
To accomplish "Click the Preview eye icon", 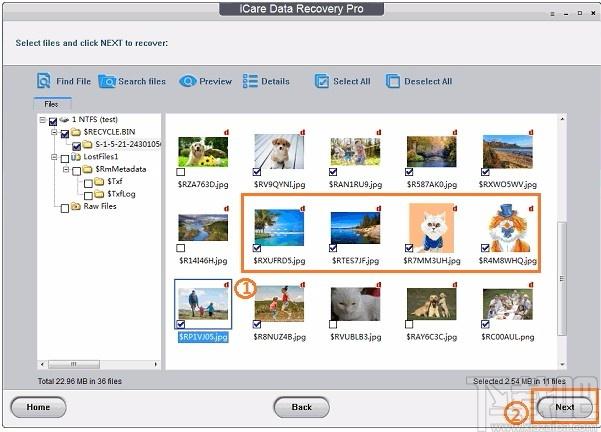I will 187,81.
